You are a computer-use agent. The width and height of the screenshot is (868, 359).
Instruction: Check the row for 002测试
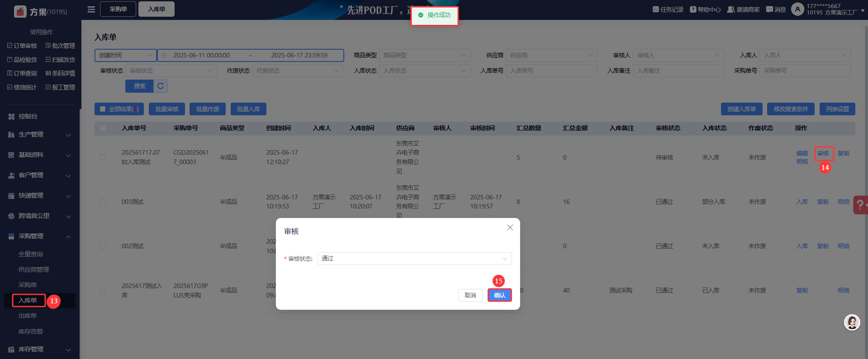103,246
